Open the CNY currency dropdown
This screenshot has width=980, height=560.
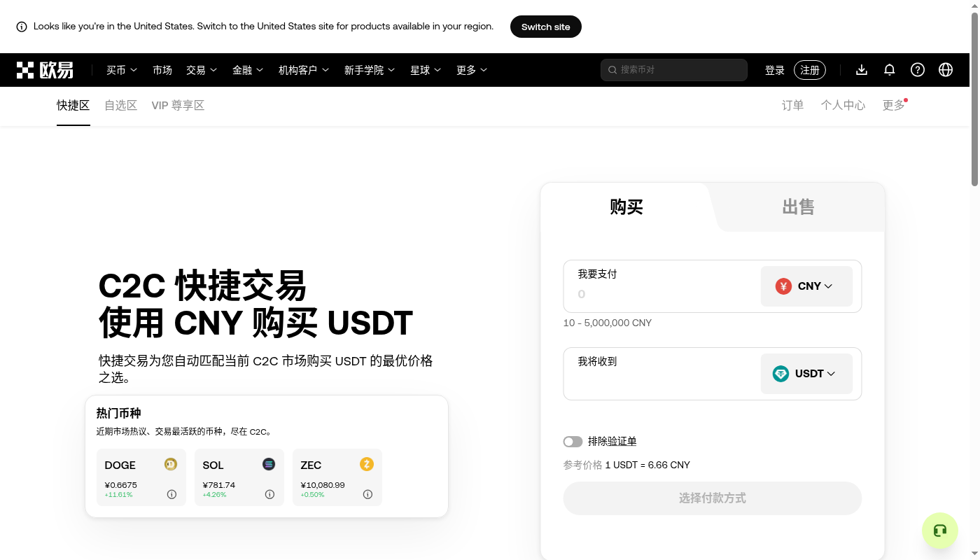(x=806, y=286)
